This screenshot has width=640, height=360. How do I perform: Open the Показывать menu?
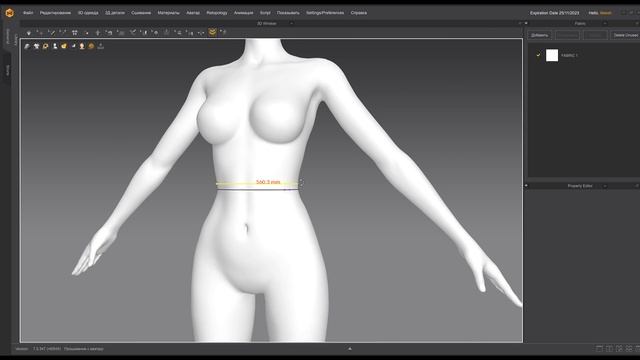point(288,13)
